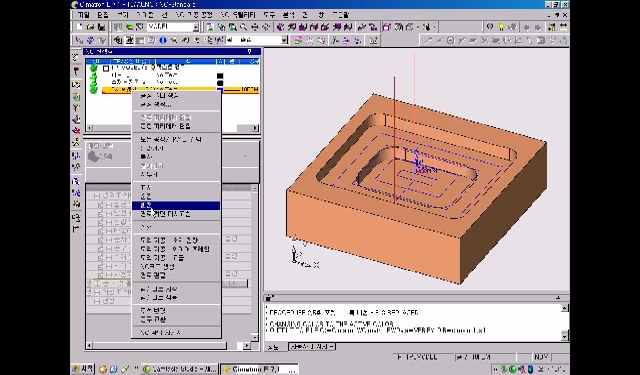Click the green arrow icon beside the name combo box
Viewport: 640px width, 375px height.
click(129, 27)
